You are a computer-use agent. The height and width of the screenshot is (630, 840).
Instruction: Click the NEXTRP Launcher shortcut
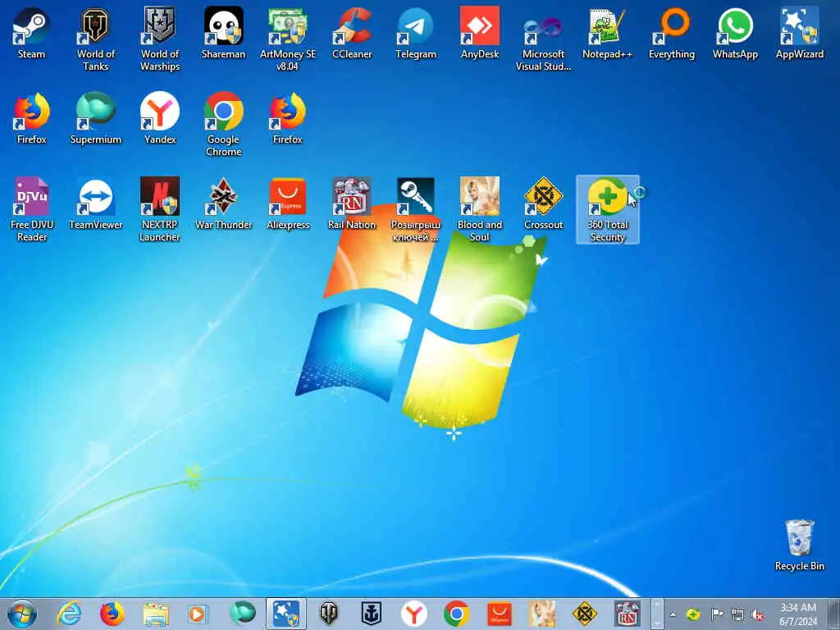coord(160,209)
